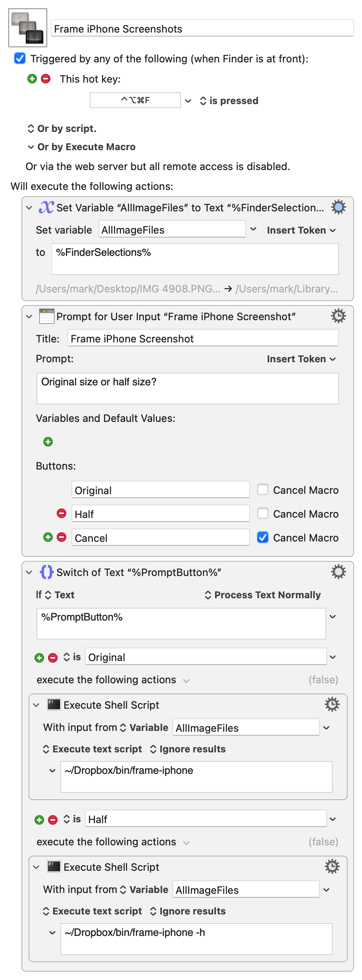Image resolution: width=362 pixels, height=980 pixels.
Task: Collapse the Set Variable action
Action: (29, 208)
